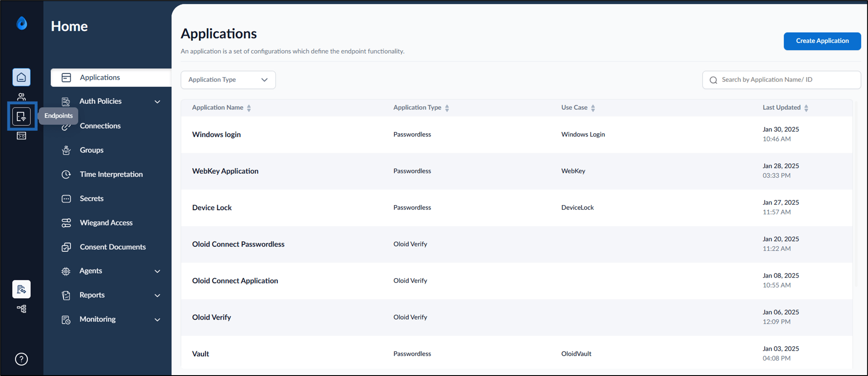The width and height of the screenshot is (868, 376).
Task: Sort by Application Name column arrows
Action: 249,108
